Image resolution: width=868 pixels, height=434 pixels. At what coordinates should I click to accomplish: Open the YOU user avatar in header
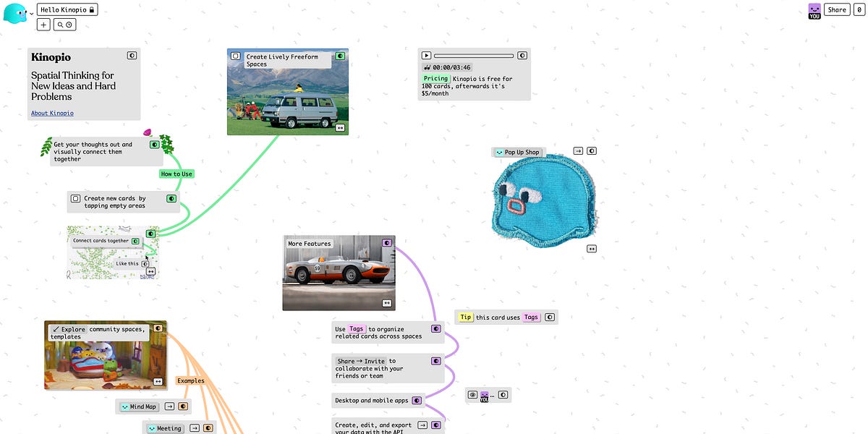coord(814,11)
